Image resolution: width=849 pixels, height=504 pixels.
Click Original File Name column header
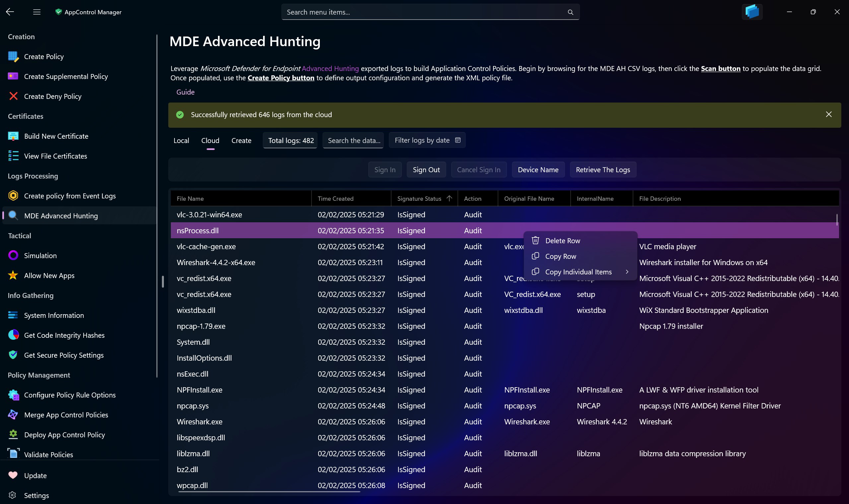[534, 198]
